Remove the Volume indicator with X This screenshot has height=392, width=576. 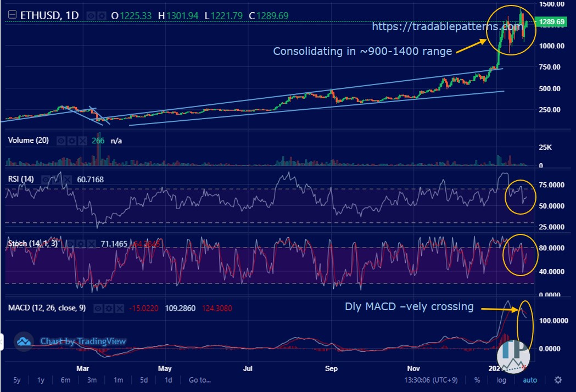coord(82,141)
